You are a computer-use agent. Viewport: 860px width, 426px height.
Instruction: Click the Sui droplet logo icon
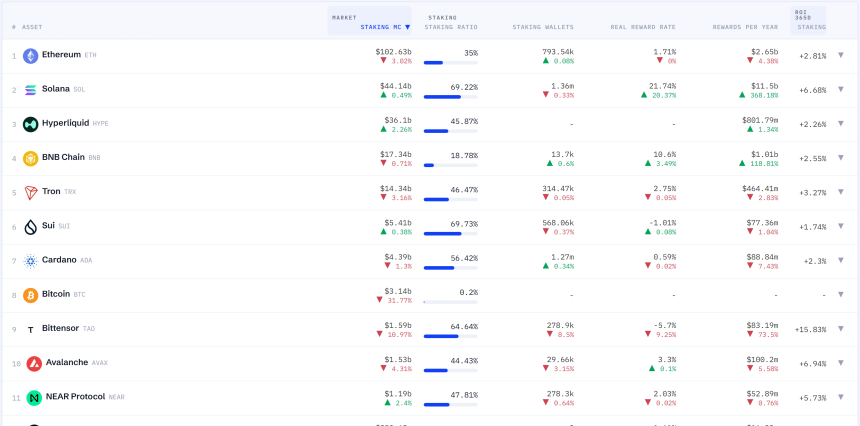[30, 227]
